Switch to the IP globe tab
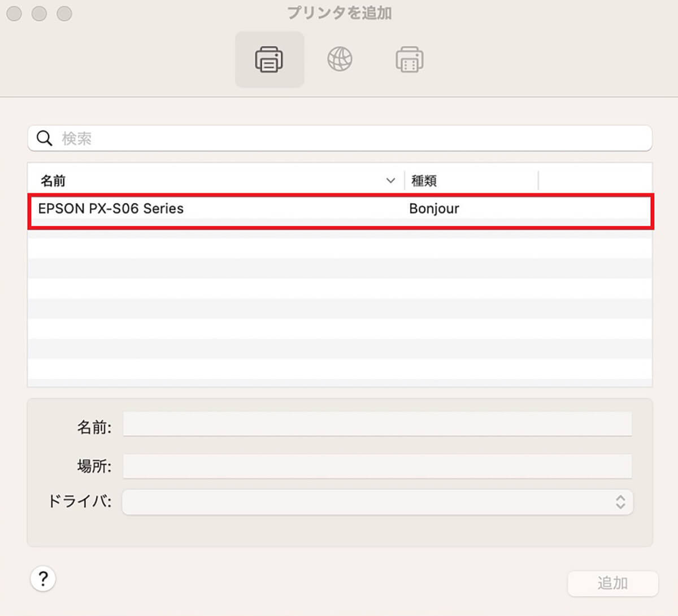The width and height of the screenshot is (678, 616). (x=340, y=59)
